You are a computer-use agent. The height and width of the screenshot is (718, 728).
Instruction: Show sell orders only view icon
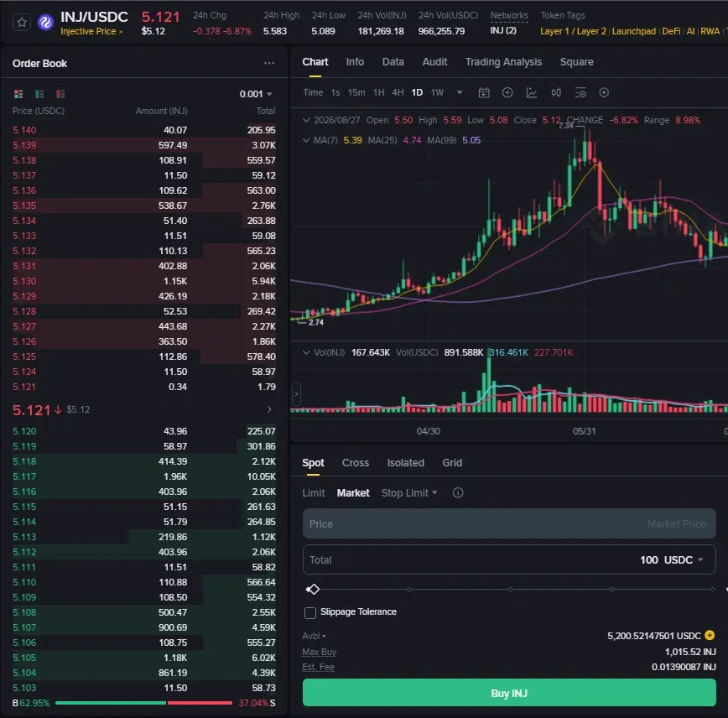[60, 94]
